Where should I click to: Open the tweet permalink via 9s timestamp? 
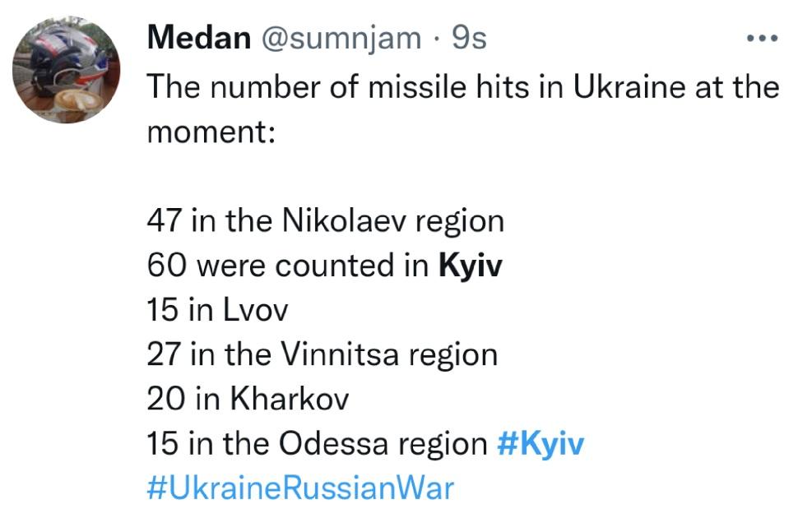[x=469, y=38]
